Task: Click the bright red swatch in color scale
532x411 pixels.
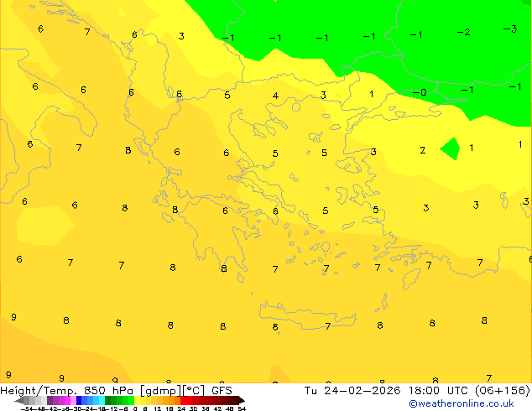Action: [x=184, y=400]
